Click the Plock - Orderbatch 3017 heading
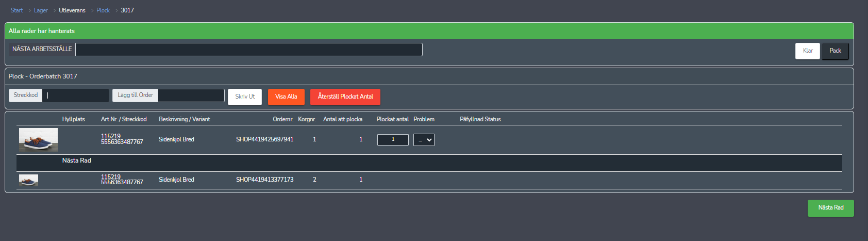The image size is (868, 241). point(43,76)
